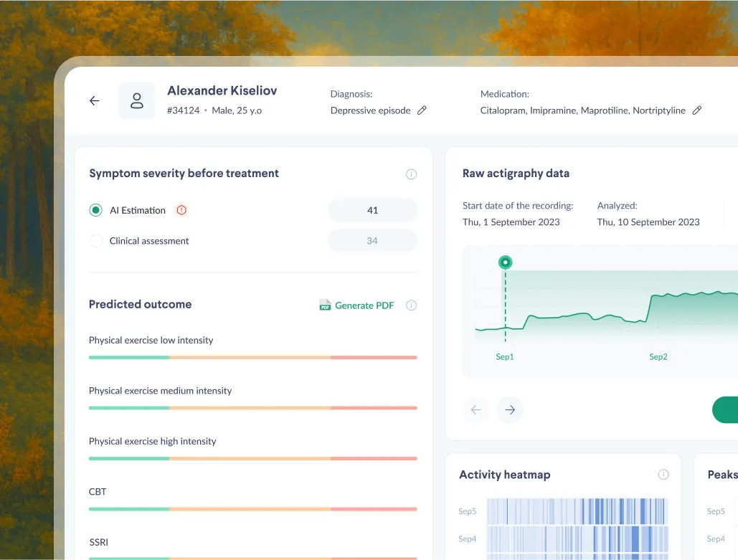Click the Sep2 chart axis label
This screenshot has height=560, width=738.
pyautogui.click(x=658, y=356)
